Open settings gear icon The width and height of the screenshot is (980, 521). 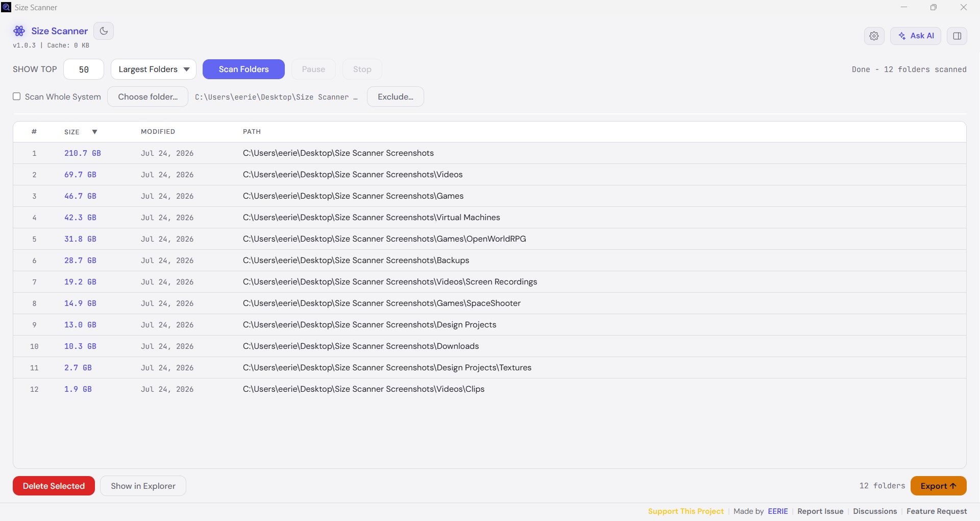tap(874, 36)
